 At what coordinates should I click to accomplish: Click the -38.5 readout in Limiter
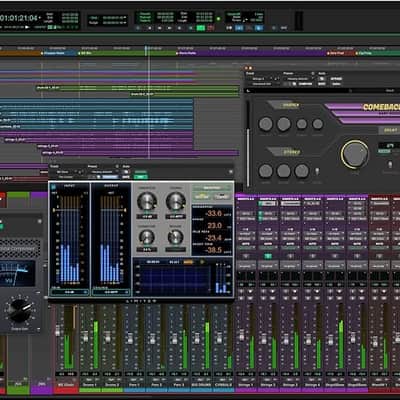click(x=213, y=250)
